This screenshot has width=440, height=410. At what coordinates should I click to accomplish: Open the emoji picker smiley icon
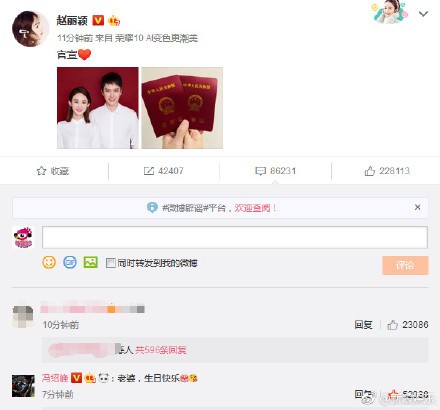coord(49,262)
